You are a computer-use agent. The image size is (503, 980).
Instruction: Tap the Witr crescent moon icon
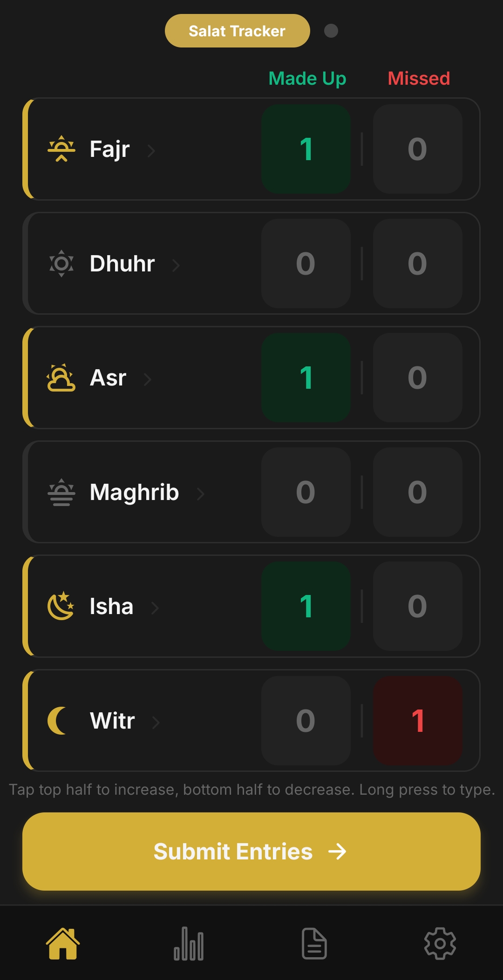pos(58,721)
